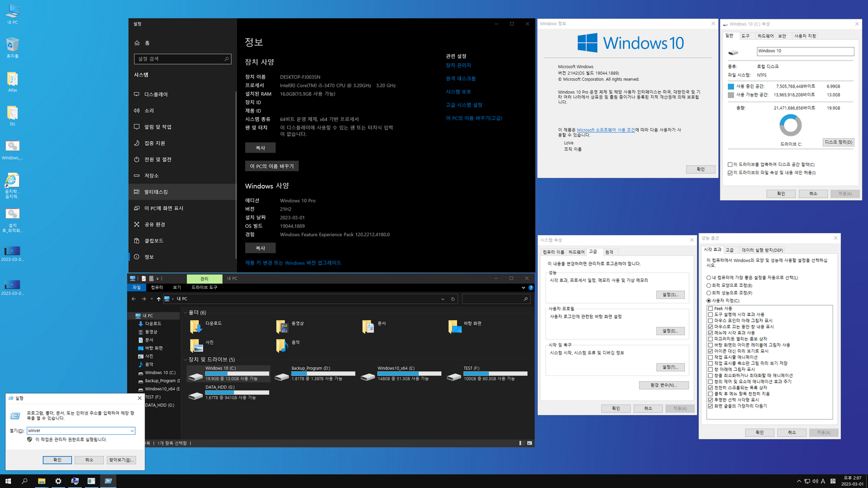
Task: Open recent locations dropdown in Explorer
Action: [152, 299]
